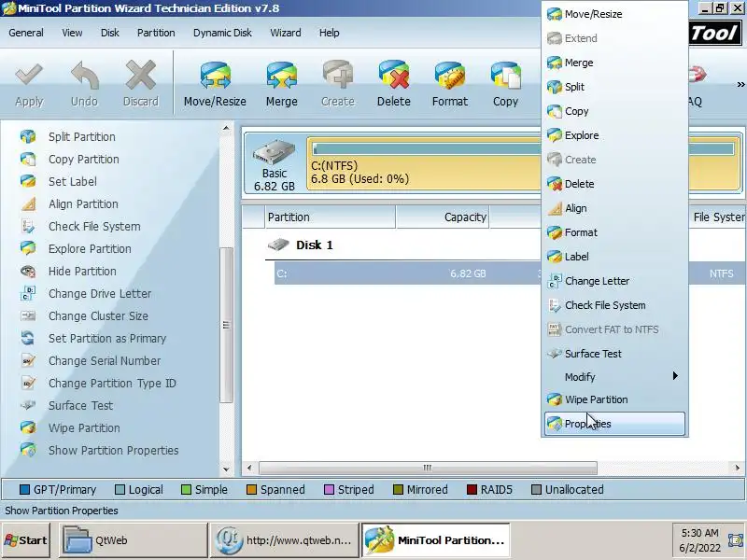The image size is (747, 560).
Task: Choose Surface Test in context menu
Action: coord(614,354)
